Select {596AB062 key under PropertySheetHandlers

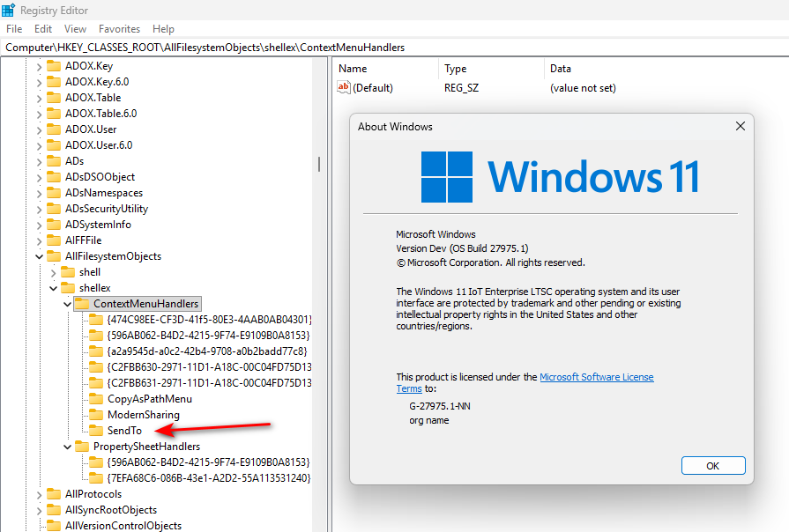[208, 462]
